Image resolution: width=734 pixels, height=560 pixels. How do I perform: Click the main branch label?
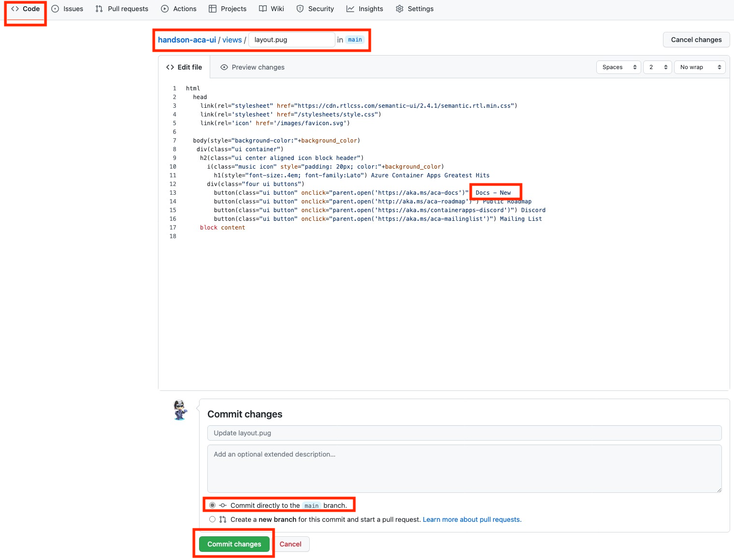[355, 40]
